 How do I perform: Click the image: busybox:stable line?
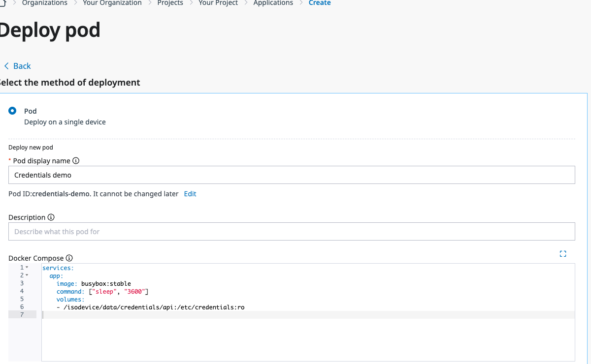[x=94, y=283]
